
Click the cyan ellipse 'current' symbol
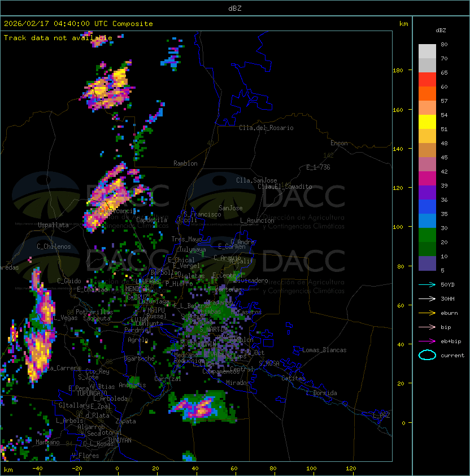(427, 355)
